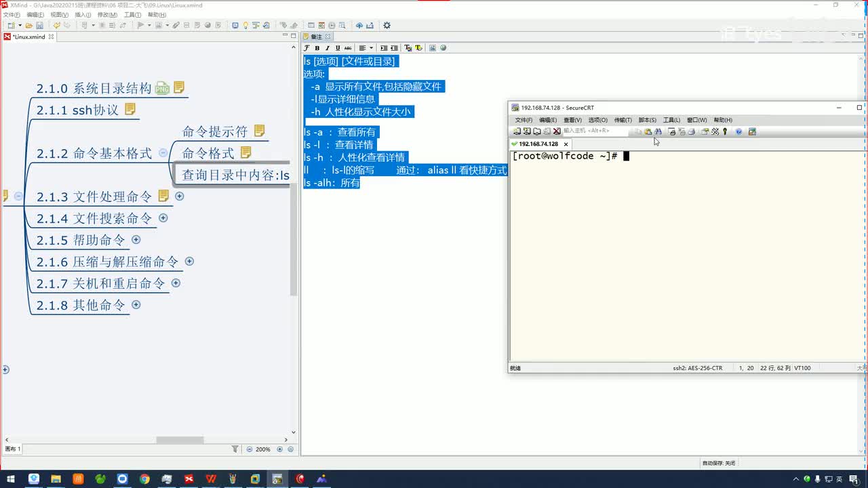Click the vertical scrollbar of the mind map

click(294, 241)
